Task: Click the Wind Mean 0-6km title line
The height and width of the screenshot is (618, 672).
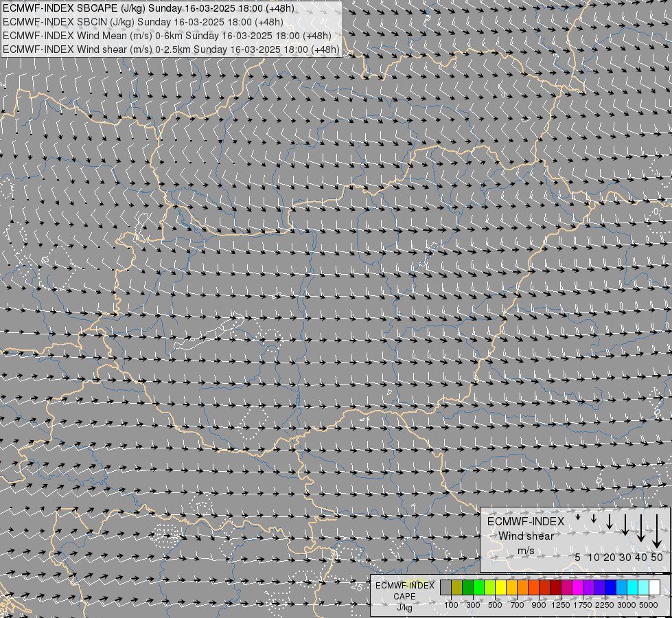Action: coord(167,36)
